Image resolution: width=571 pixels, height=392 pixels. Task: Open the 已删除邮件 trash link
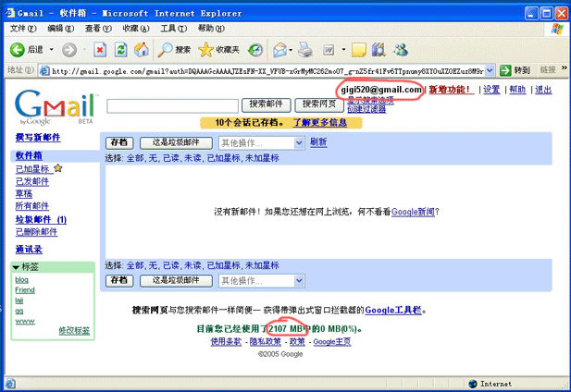tap(36, 232)
